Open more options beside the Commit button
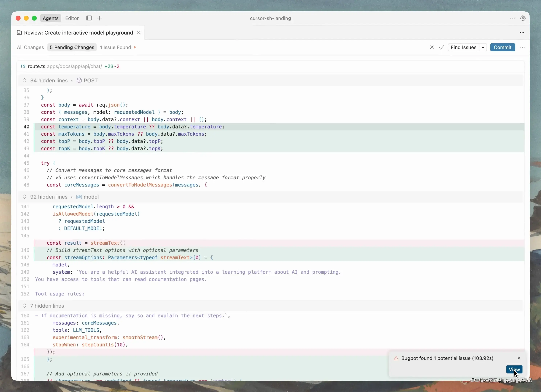 pos(522,47)
